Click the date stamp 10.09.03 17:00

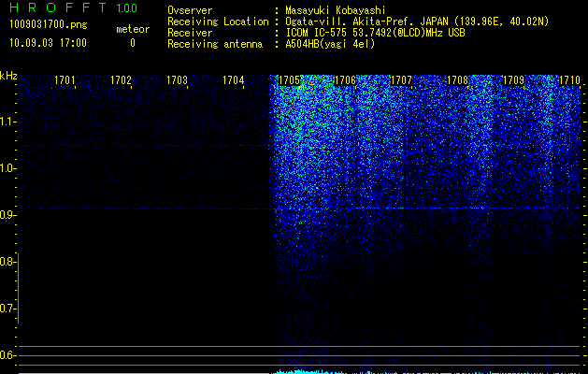pyautogui.click(x=49, y=43)
